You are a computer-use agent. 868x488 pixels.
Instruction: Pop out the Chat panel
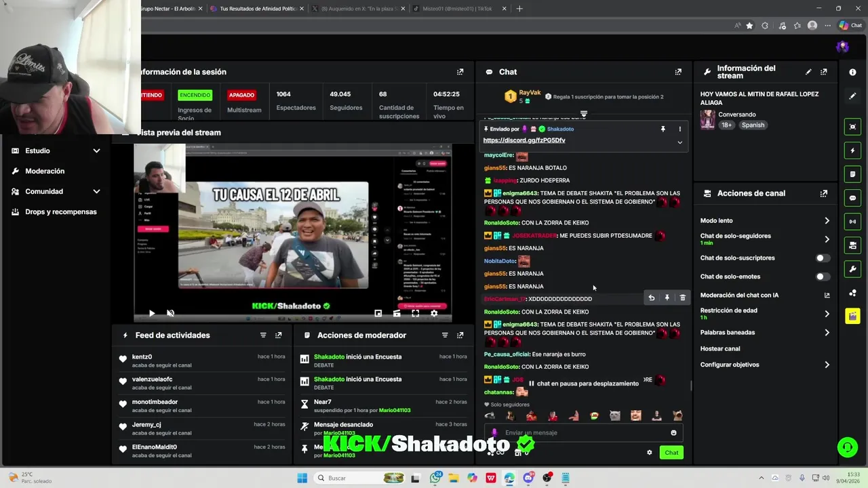(x=678, y=72)
